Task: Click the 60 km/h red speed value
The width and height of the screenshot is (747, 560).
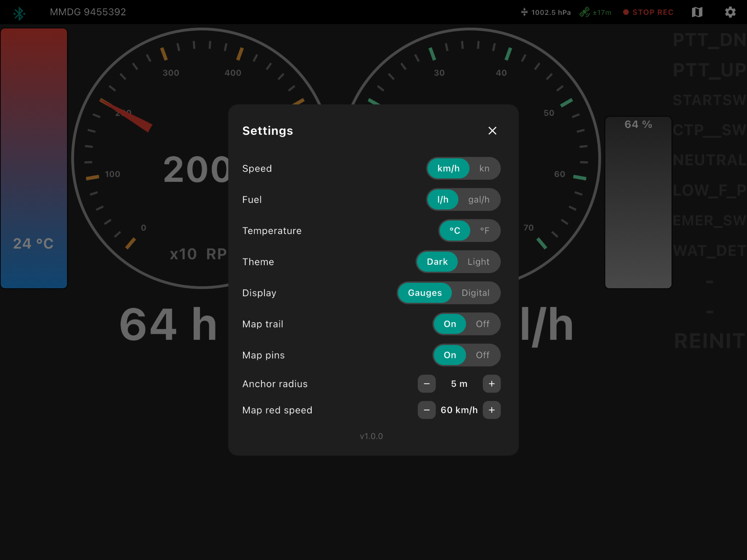Action: tap(459, 410)
